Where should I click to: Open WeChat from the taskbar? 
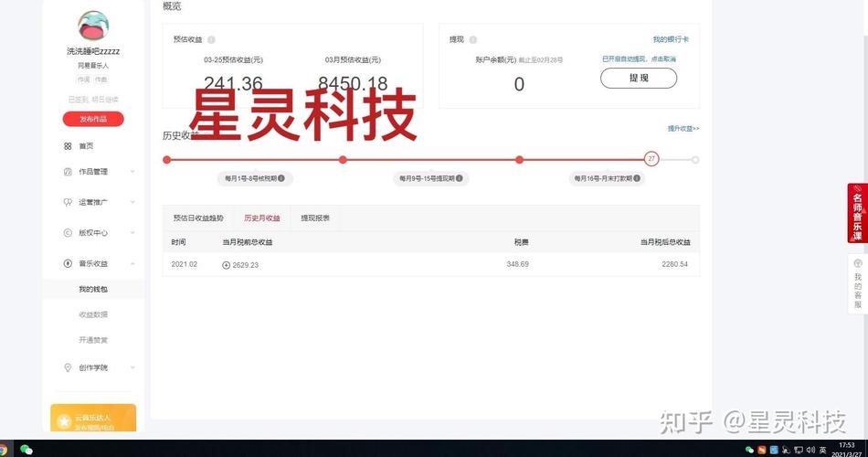click(26, 449)
